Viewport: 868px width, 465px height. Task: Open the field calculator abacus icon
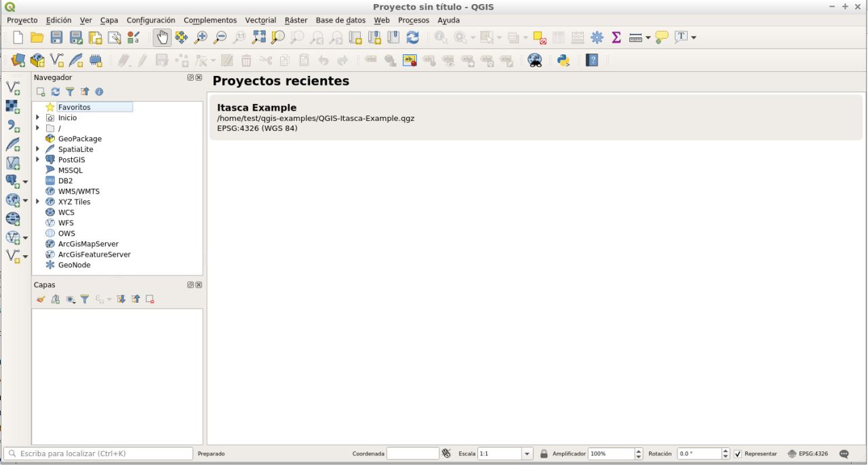578,37
